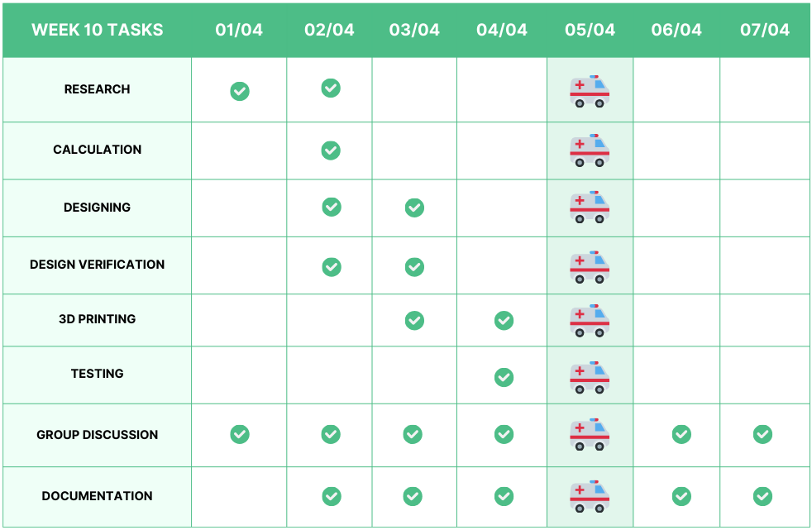Image resolution: width=812 pixels, height=530 pixels.
Task: Click the ambulance icon in Designing row
Action: click(x=590, y=207)
